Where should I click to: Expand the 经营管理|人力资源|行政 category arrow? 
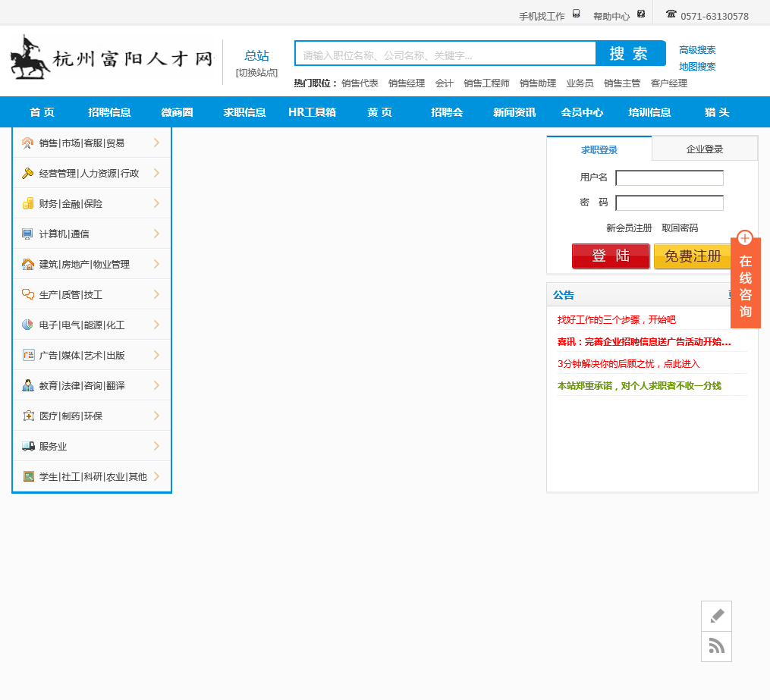coord(156,173)
